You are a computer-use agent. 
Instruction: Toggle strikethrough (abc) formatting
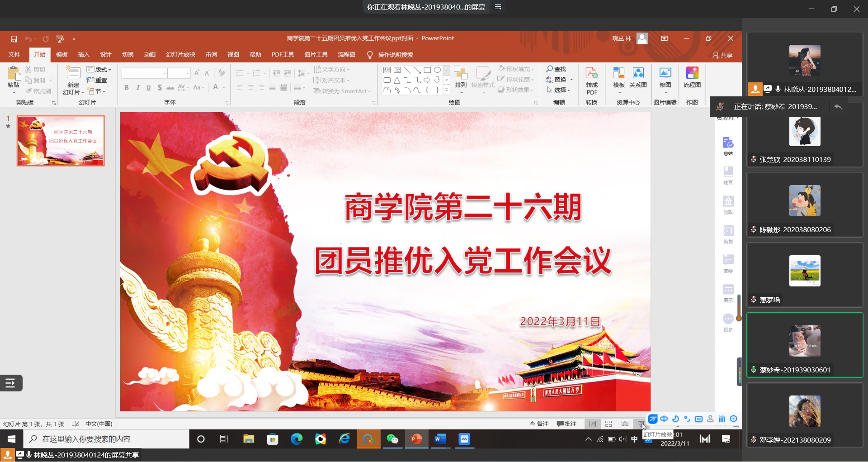[x=170, y=87]
